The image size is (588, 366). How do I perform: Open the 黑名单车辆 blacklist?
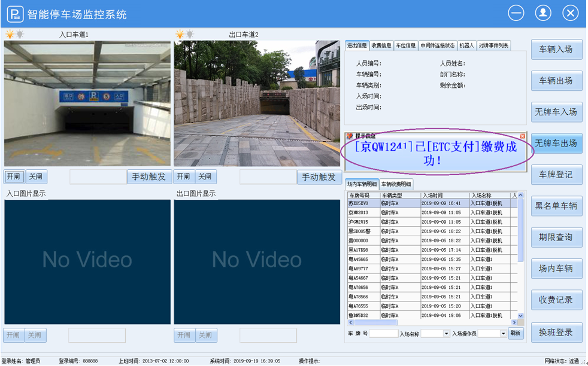tap(556, 206)
